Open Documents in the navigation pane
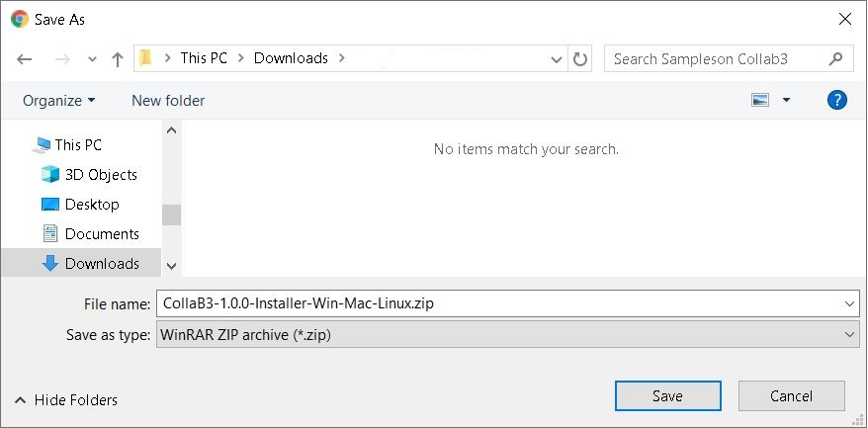Screen dimensions: 868x428 (101, 234)
